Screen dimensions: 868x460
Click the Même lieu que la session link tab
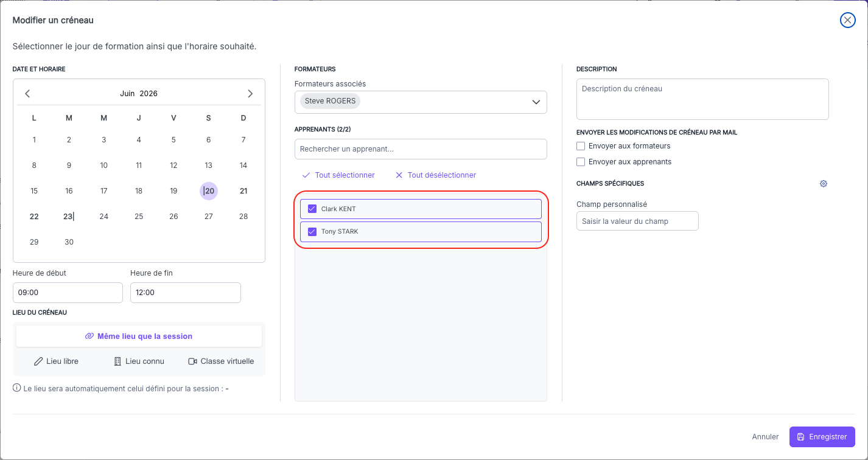coord(139,336)
